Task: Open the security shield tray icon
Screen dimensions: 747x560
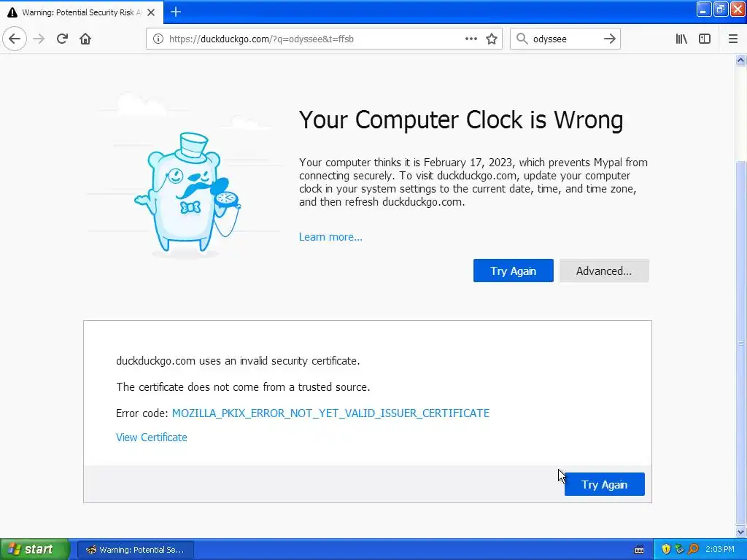Action: click(x=666, y=549)
